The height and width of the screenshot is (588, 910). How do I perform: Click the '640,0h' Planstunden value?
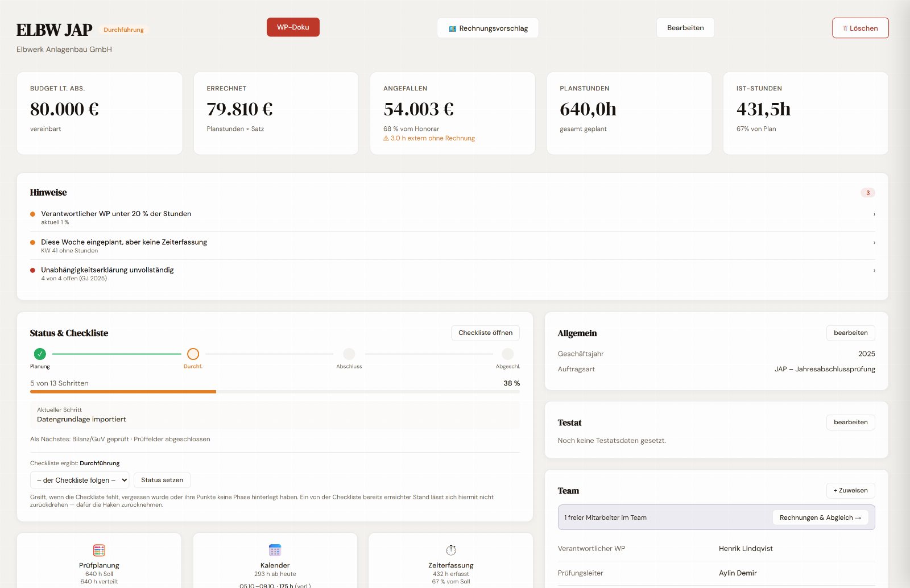pyautogui.click(x=588, y=109)
